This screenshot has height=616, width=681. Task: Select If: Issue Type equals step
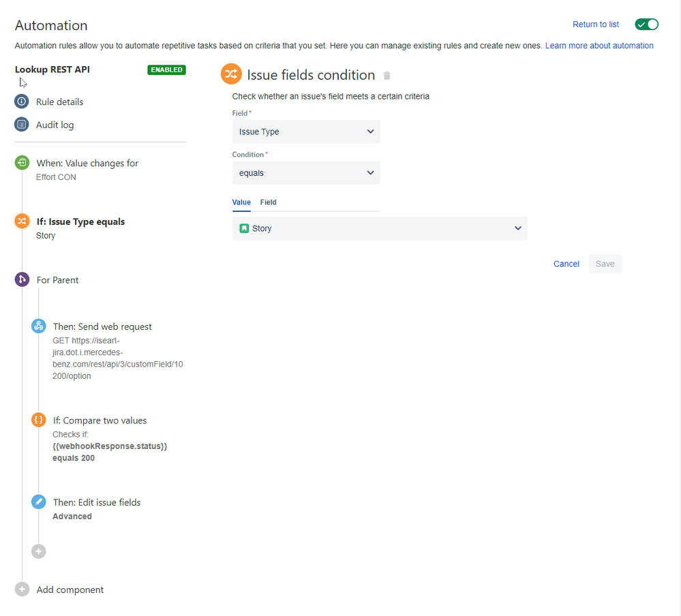point(80,222)
